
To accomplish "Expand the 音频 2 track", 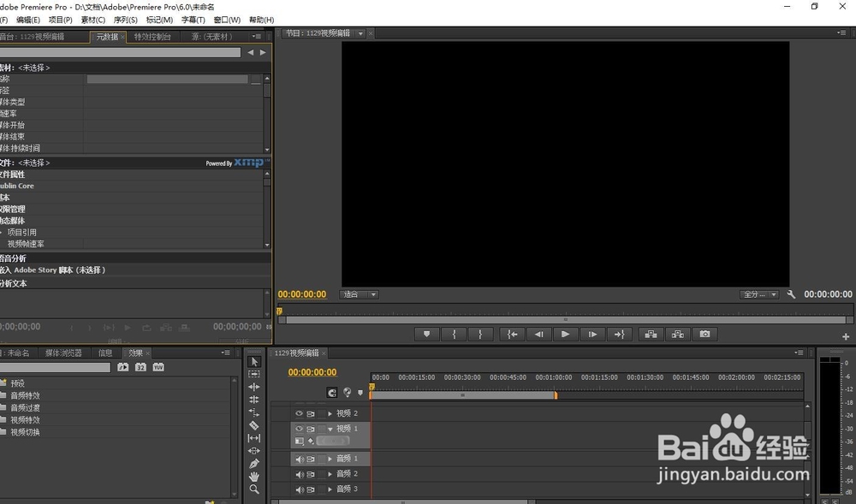I will [330, 474].
